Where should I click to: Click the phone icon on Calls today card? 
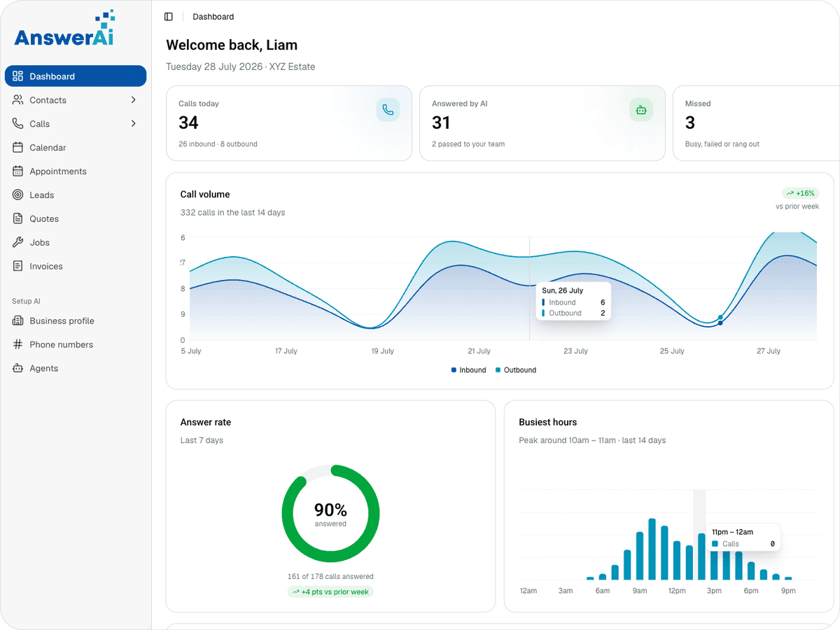click(388, 110)
